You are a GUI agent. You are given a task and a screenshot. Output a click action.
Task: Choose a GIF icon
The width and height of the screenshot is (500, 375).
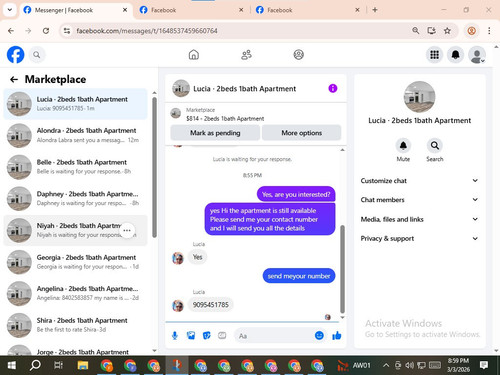[x=222, y=336]
